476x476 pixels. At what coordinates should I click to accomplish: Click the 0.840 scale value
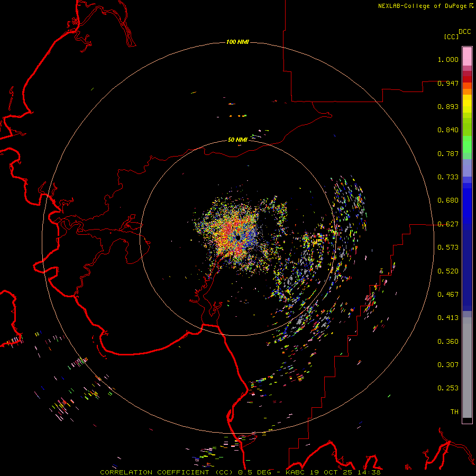point(448,130)
